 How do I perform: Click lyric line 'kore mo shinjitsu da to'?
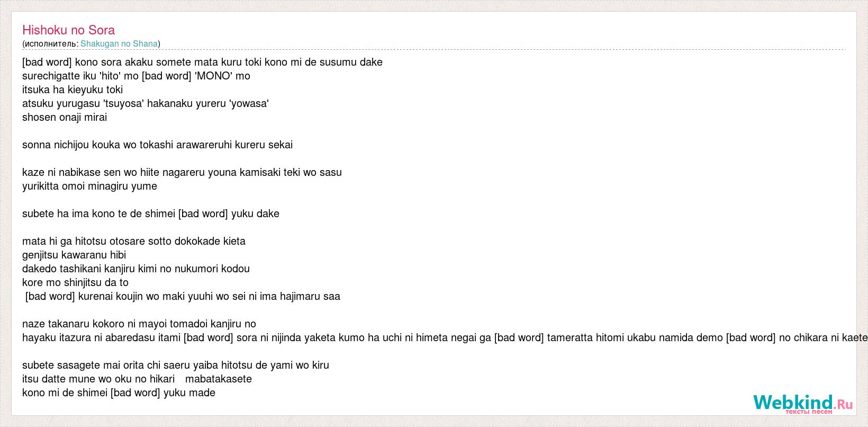75,282
